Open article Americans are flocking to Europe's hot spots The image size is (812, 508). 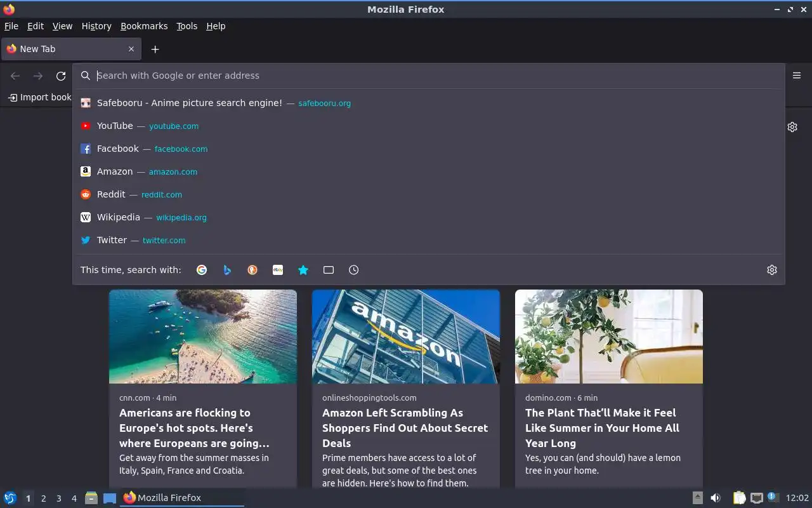[194, 428]
